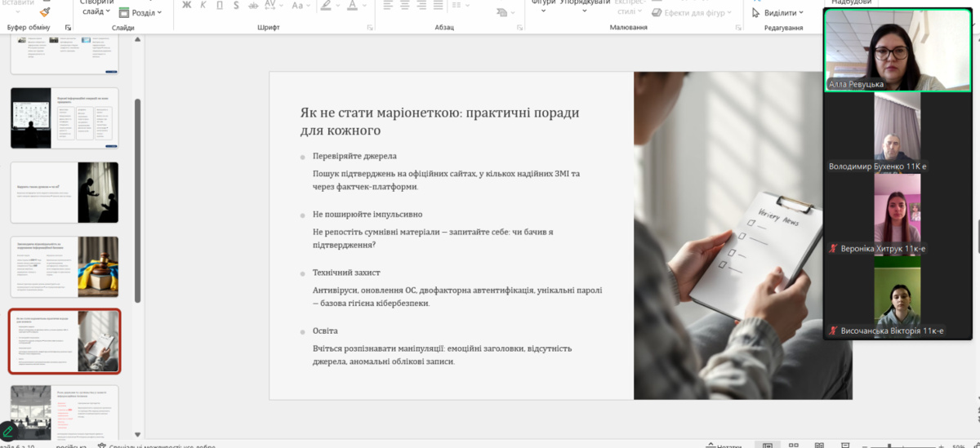Switch to slide sorter view in status bar

794,445
